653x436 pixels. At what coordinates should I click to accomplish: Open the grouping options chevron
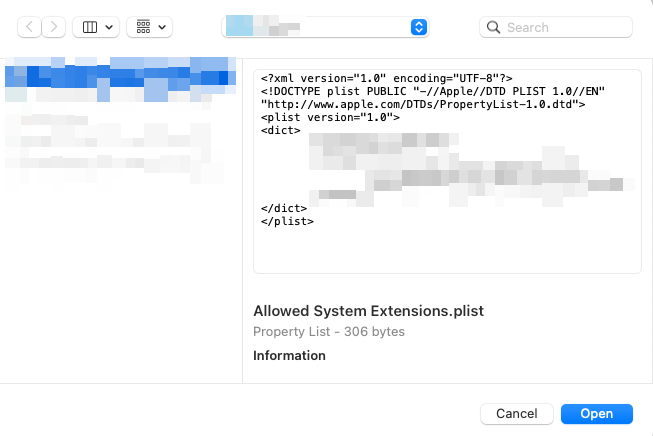tap(162, 27)
